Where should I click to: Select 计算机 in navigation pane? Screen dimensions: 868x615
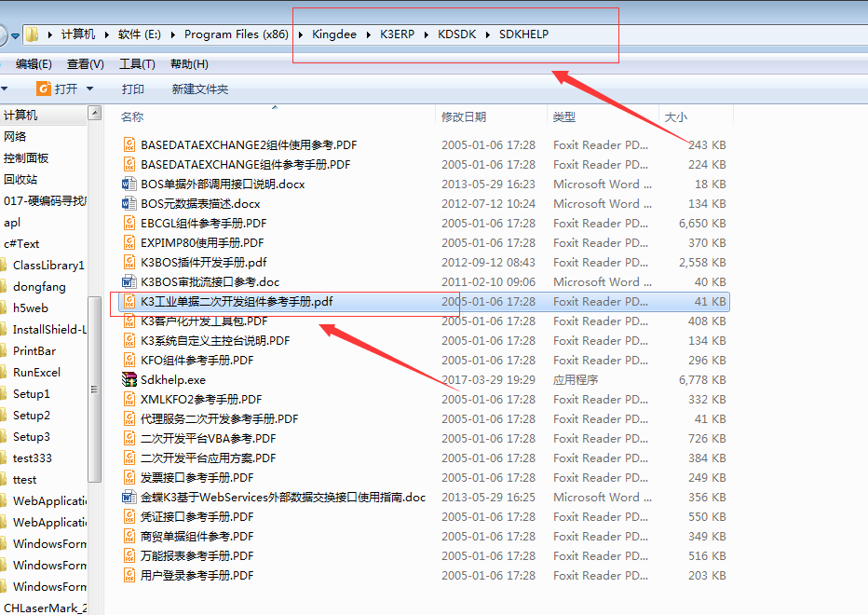coord(20,116)
